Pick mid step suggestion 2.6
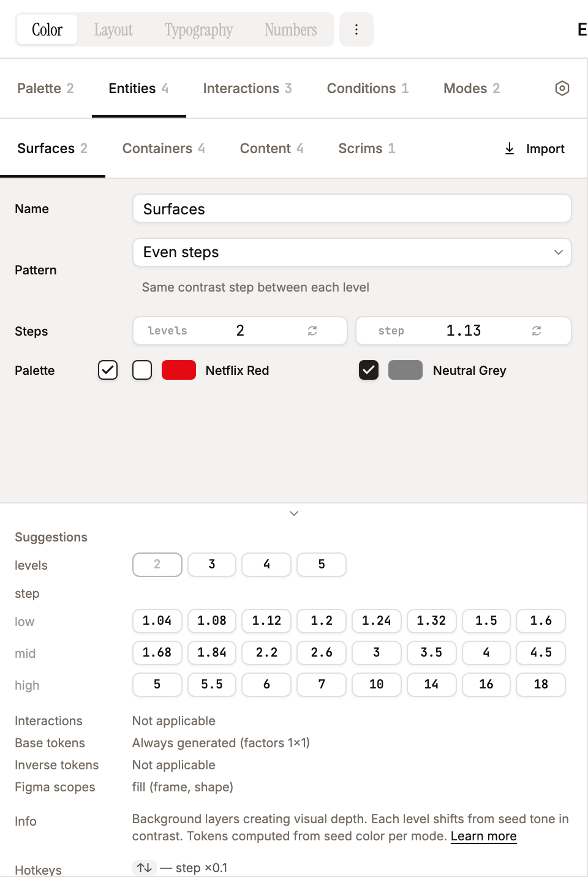The image size is (588, 882). (x=322, y=653)
